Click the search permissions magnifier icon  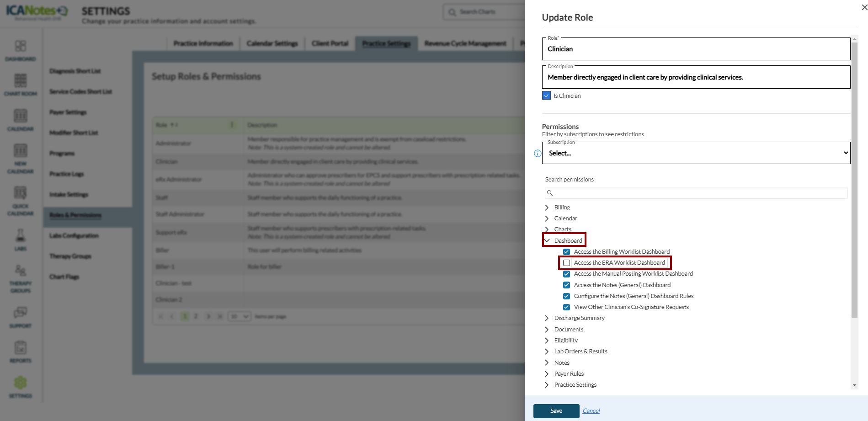[550, 193]
